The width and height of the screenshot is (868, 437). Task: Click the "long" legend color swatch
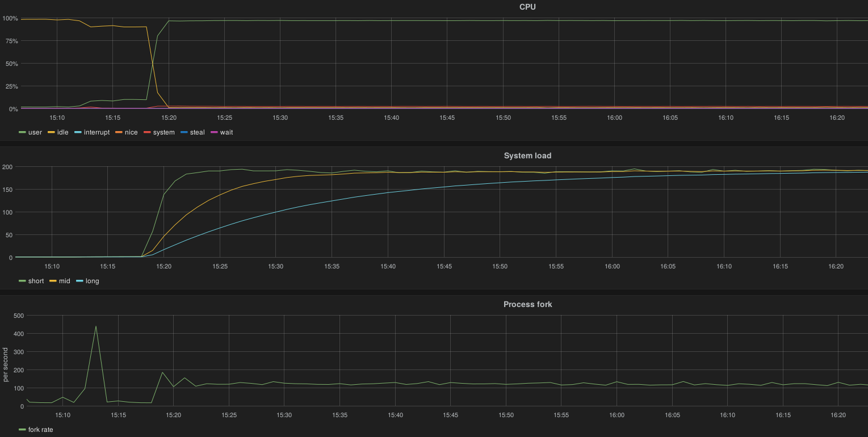[79, 281]
